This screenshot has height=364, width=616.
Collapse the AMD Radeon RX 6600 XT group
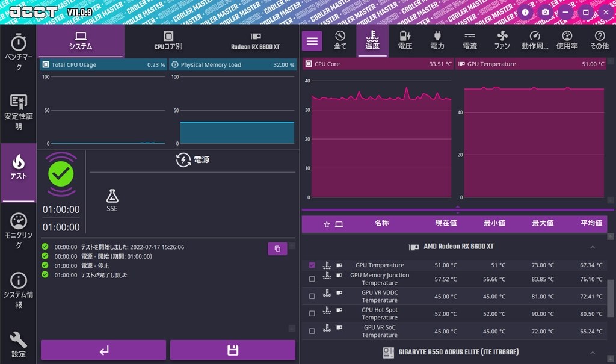(593, 247)
